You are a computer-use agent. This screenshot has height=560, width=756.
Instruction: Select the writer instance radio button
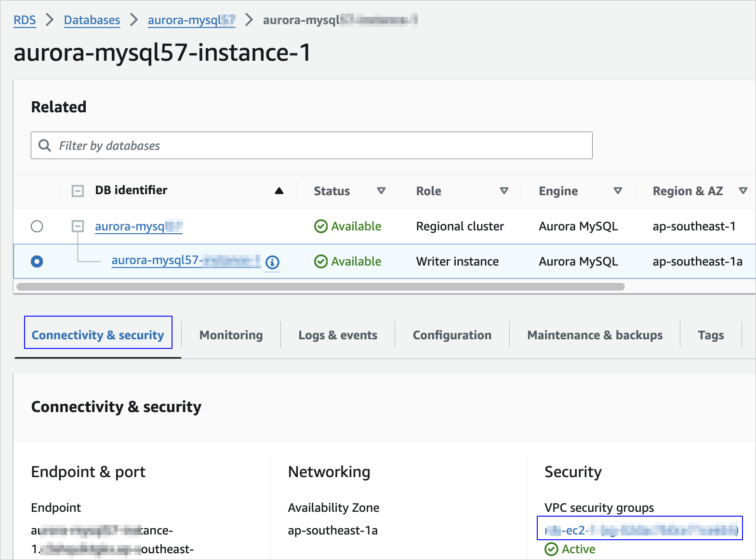[x=37, y=262]
